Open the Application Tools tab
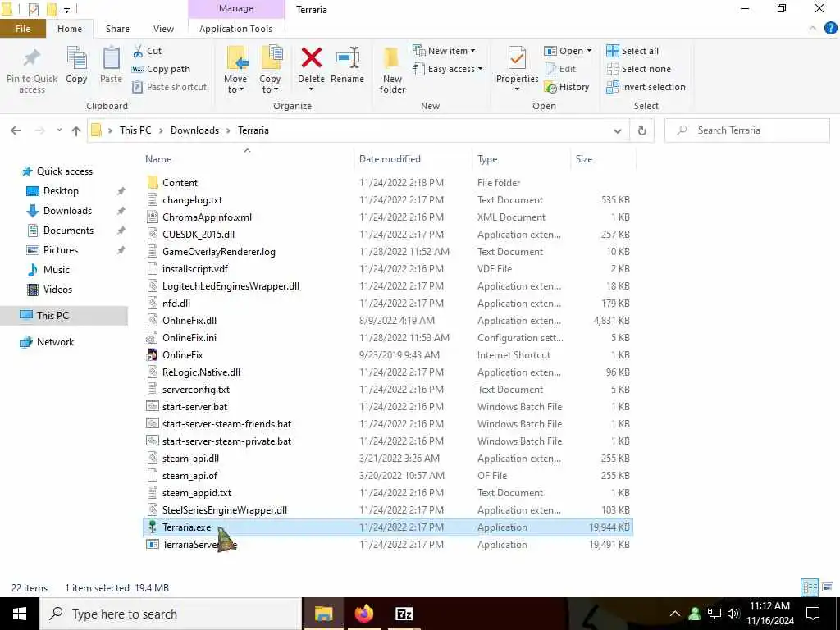840x630 pixels. click(x=235, y=29)
